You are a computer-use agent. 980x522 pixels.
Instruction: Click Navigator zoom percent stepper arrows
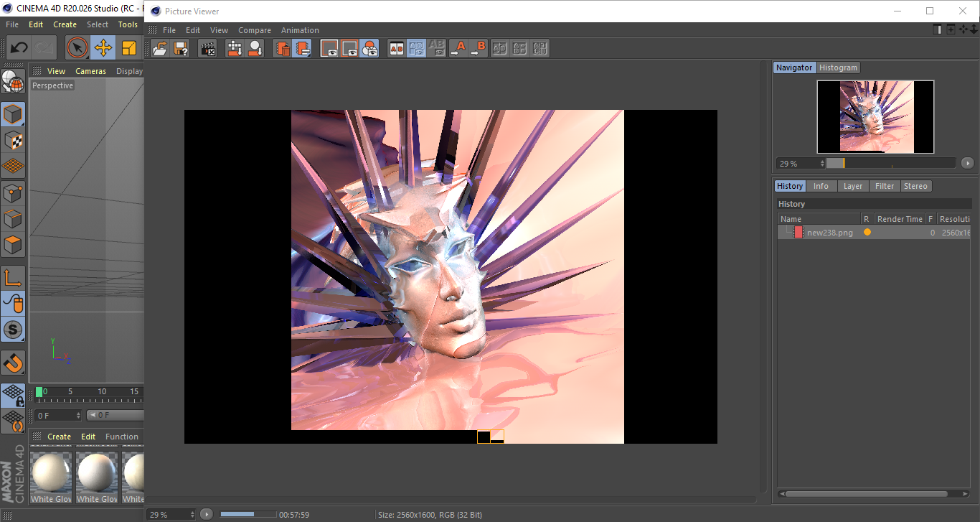pos(822,164)
